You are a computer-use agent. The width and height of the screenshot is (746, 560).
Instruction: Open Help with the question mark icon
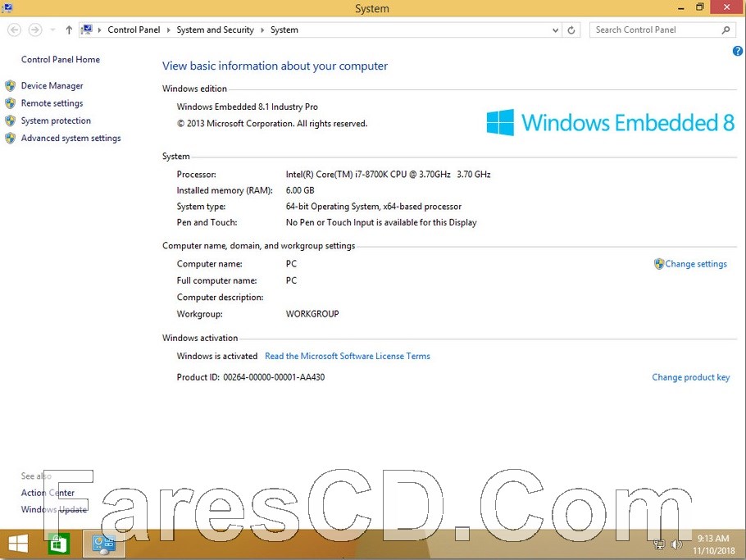[738, 51]
